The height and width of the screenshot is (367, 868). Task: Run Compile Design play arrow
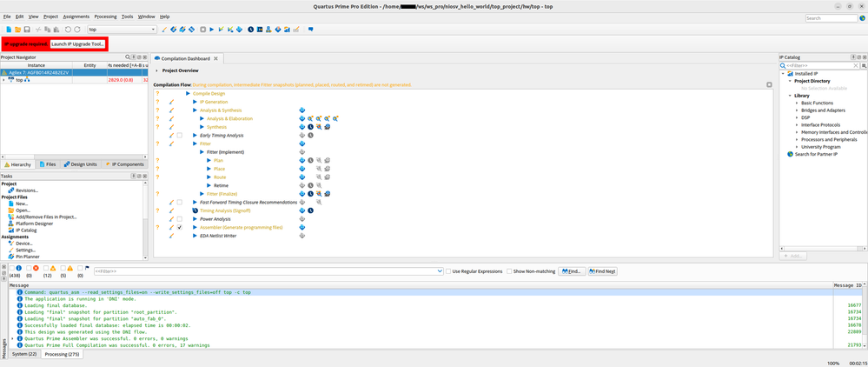189,94
